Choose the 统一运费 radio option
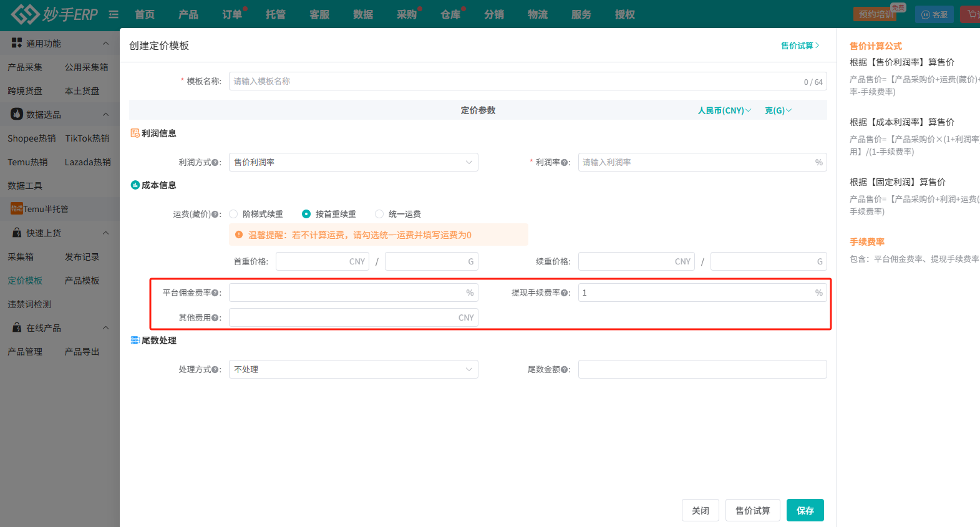This screenshot has height=527, width=980. pos(379,214)
